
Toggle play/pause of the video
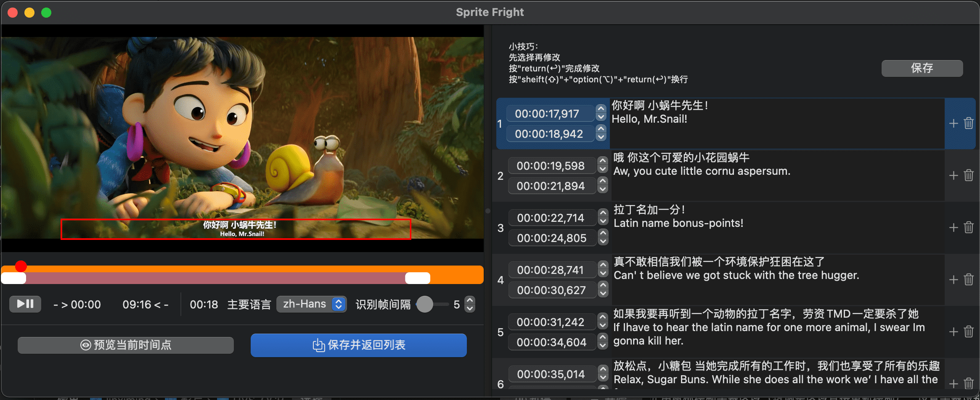click(x=25, y=304)
